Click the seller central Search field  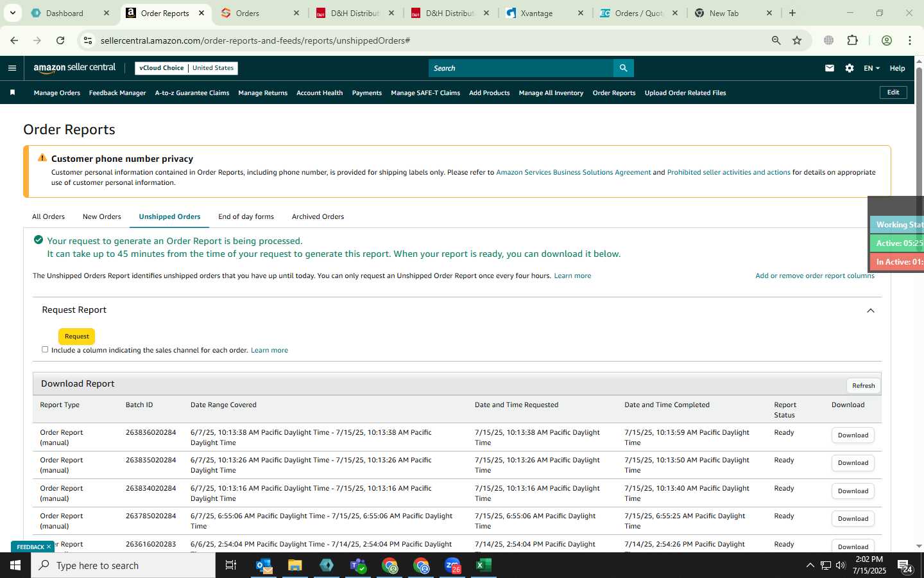point(520,68)
